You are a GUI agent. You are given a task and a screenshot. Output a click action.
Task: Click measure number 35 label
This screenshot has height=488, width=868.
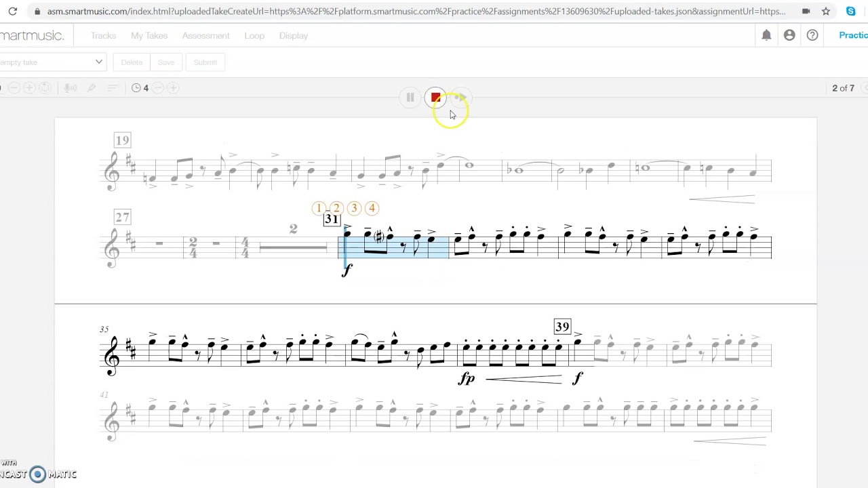point(104,329)
